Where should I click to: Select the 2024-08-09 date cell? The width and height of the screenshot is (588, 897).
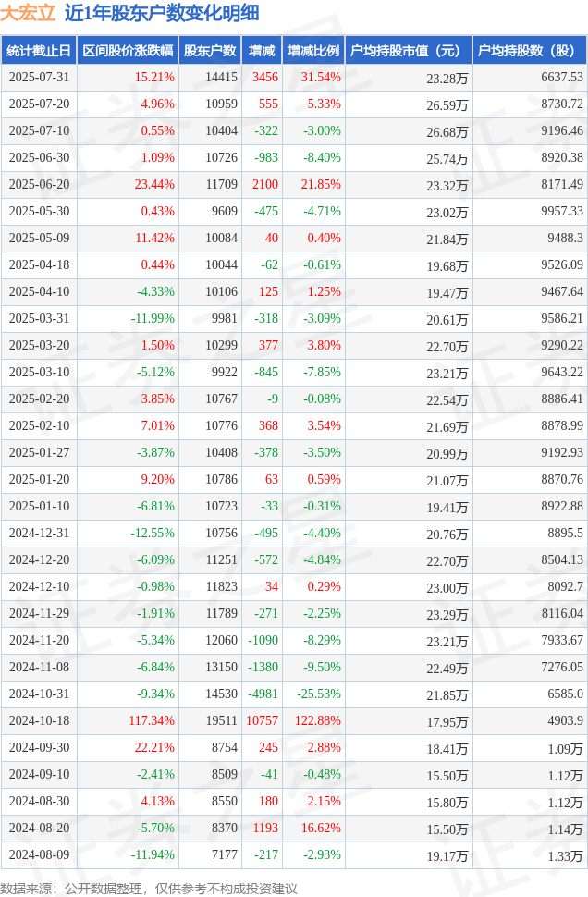[39, 854]
